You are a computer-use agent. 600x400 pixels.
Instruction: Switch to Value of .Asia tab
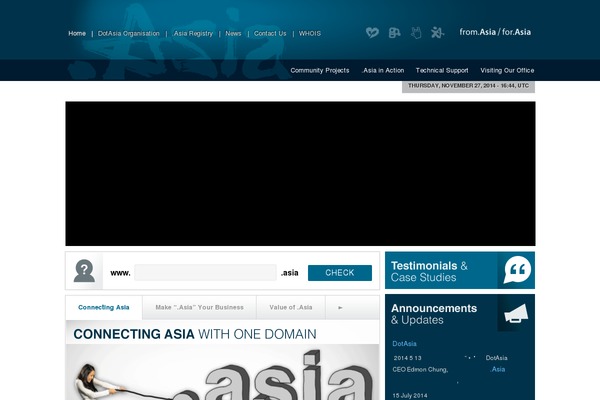(291, 307)
